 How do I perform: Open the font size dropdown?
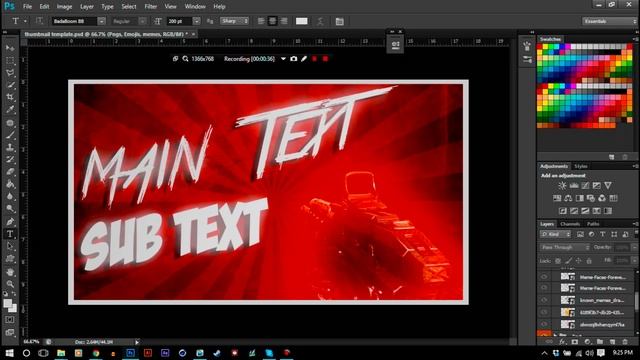[x=196, y=21]
